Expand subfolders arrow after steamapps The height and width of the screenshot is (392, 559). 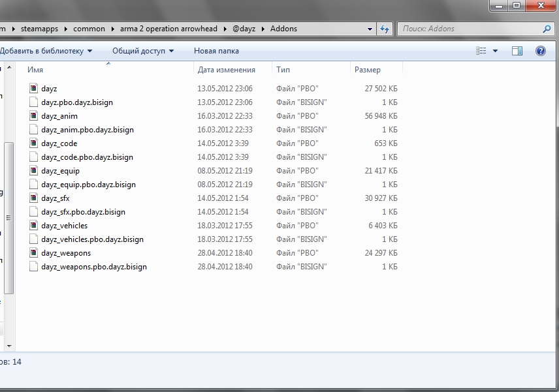click(x=66, y=29)
